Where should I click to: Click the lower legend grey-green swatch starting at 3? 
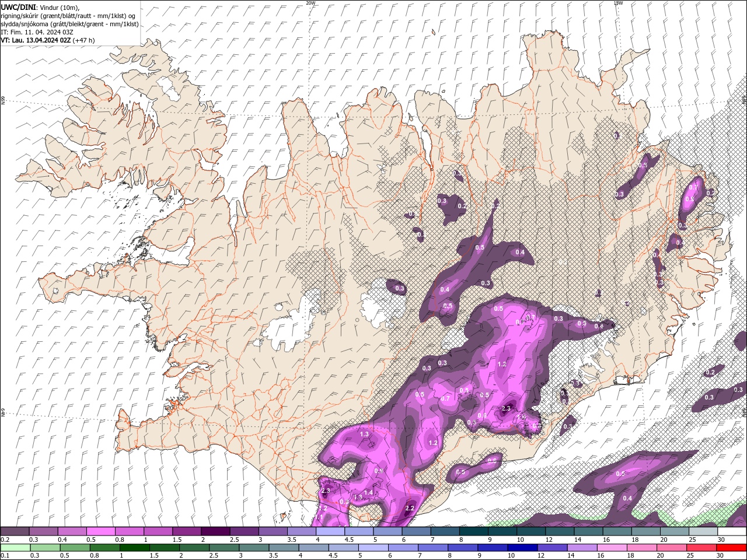(x=253, y=548)
